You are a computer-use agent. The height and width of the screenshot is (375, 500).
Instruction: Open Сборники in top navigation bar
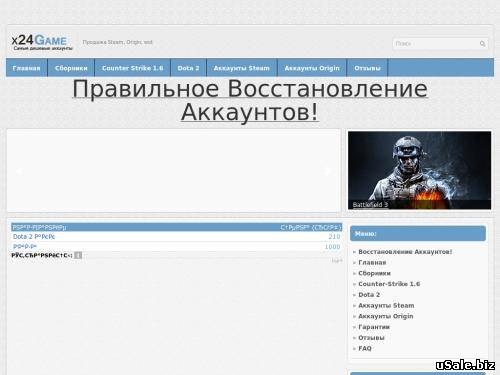[x=71, y=68]
